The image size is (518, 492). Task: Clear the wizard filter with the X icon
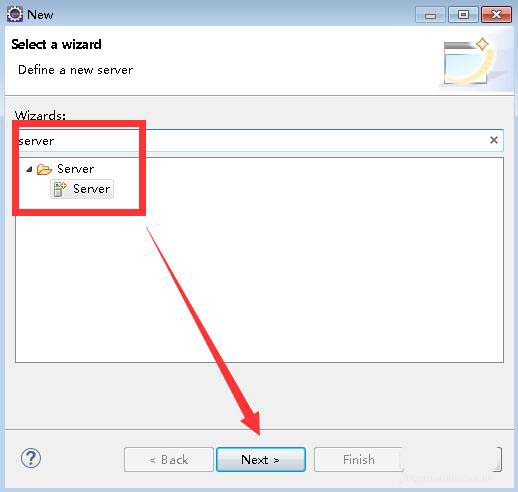pyautogui.click(x=494, y=140)
